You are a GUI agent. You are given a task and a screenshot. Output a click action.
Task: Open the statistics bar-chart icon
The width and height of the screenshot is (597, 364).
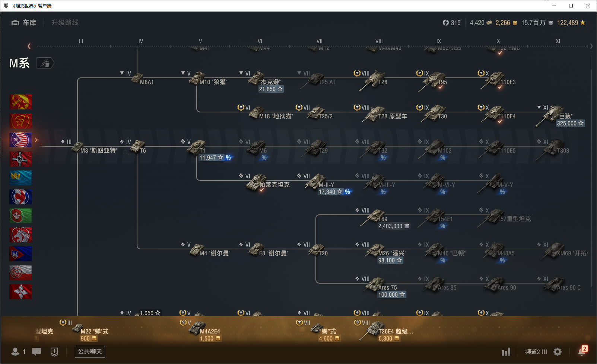(506, 352)
